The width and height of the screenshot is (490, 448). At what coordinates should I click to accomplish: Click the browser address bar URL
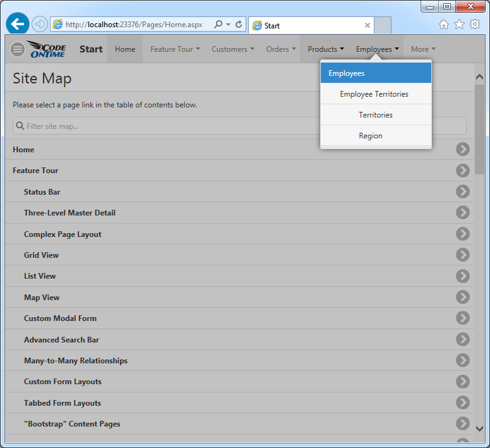click(x=134, y=25)
